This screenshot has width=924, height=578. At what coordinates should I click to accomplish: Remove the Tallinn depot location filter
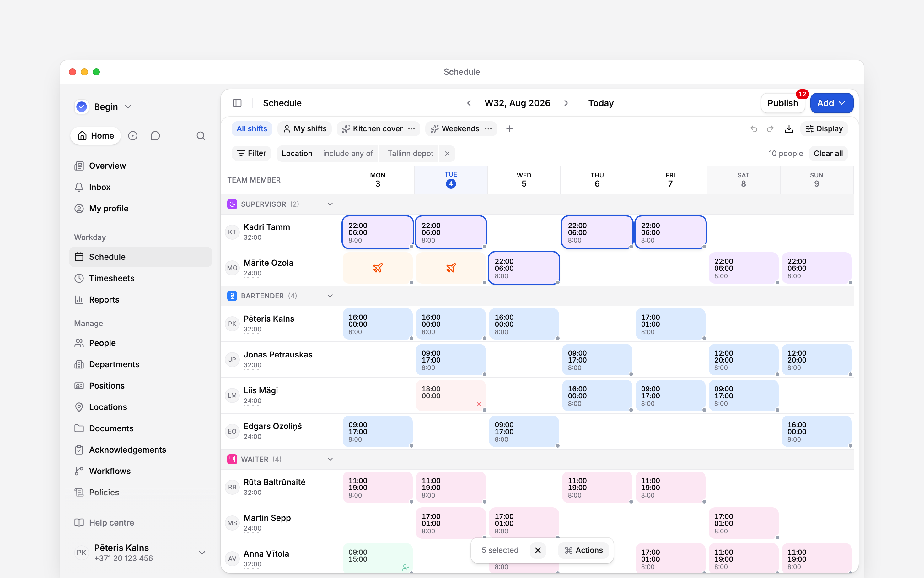point(447,153)
